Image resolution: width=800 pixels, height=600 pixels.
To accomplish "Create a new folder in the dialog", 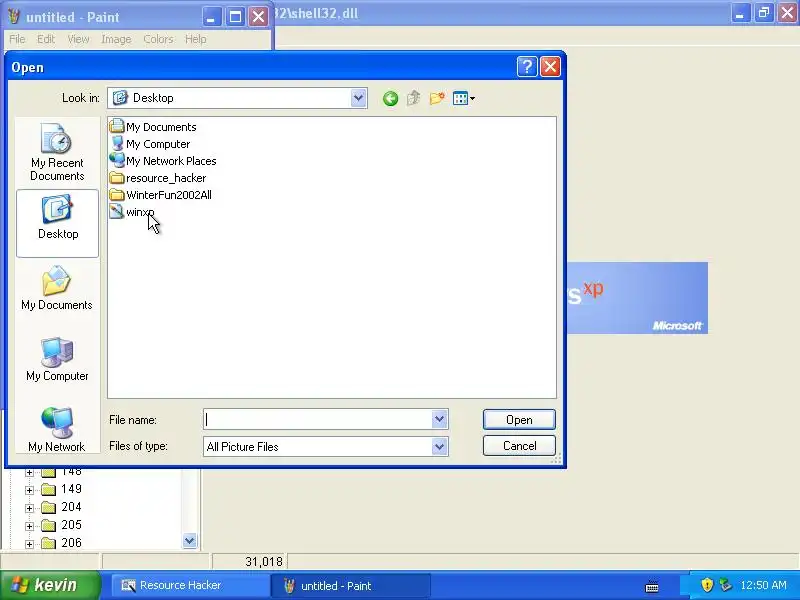I will pos(437,98).
